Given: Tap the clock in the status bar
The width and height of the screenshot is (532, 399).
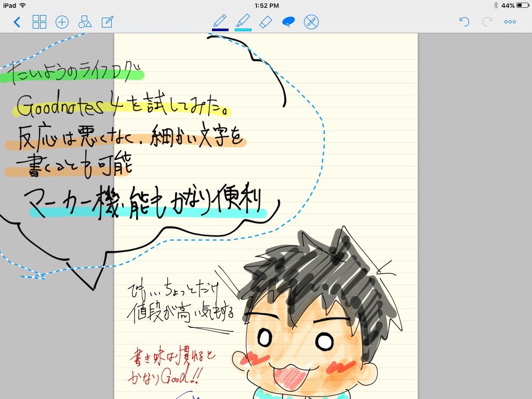Looking at the screenshot, I should (x=267, y=5).
